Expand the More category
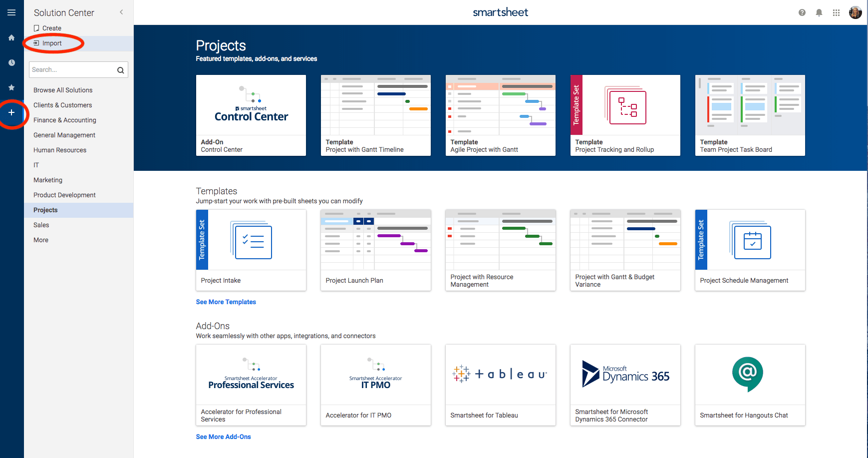The height and width of the screenshot is (458, 868). tap(41, 240)
